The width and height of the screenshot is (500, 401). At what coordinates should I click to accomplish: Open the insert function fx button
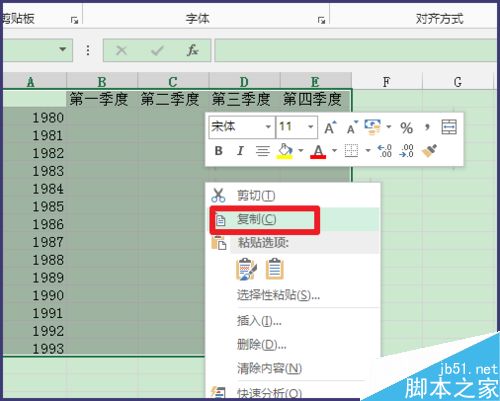(x=192, y=50)
